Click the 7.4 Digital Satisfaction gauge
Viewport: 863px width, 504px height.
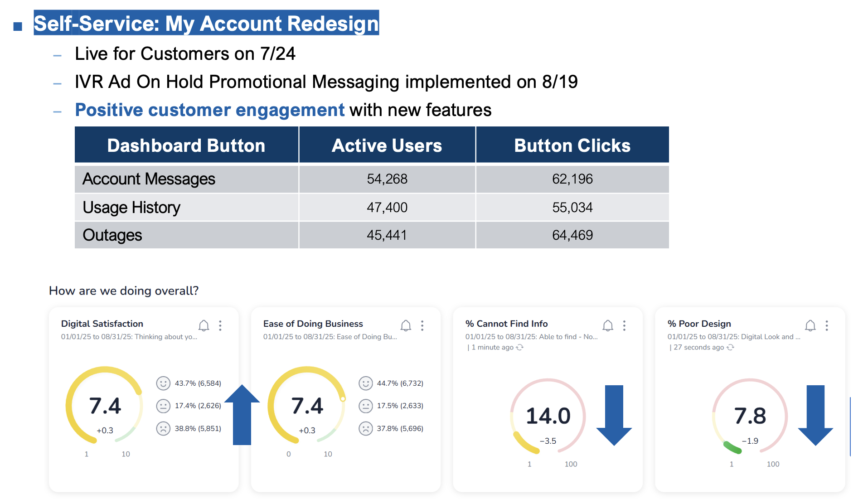[x=105, y=406]
